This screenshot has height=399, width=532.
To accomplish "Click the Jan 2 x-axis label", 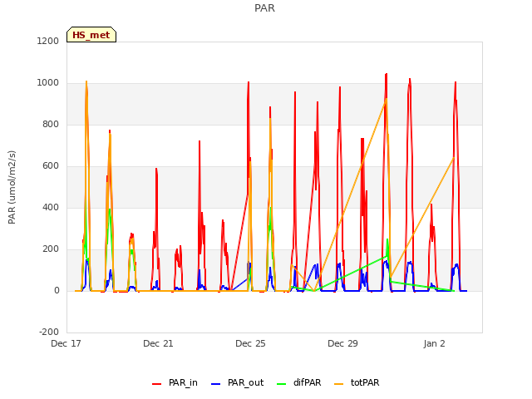I will (434, 343).
